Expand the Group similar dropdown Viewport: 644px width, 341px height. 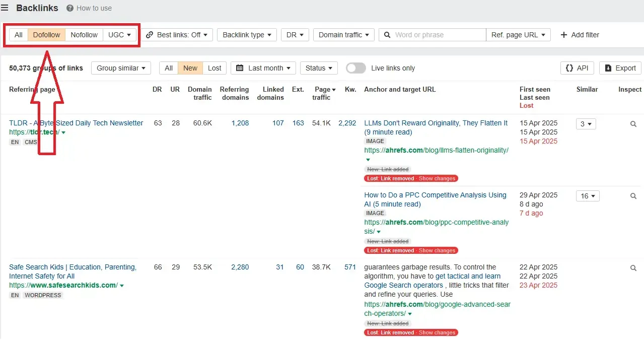[121, 68]
